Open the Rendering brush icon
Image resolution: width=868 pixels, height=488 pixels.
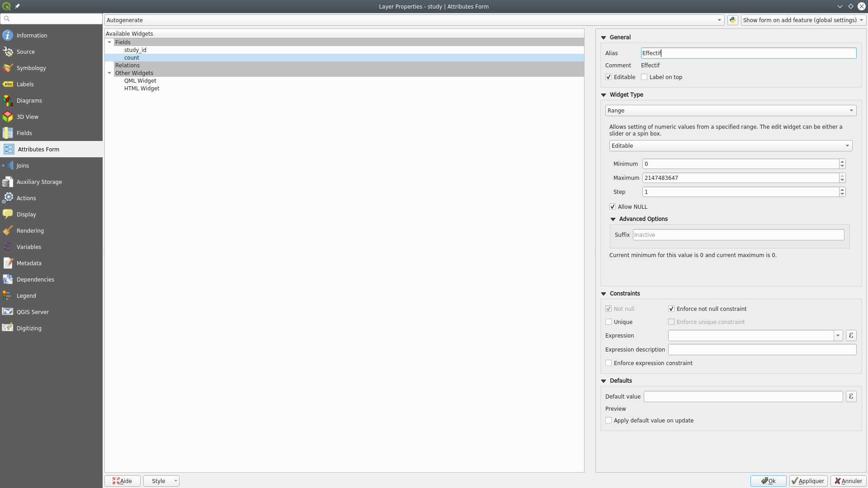8,230
